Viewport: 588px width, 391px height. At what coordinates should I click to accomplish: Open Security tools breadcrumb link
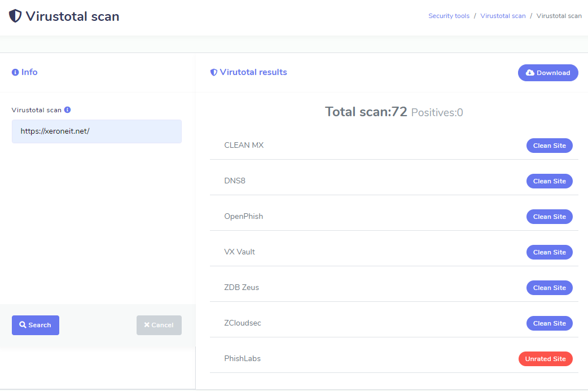449,16
